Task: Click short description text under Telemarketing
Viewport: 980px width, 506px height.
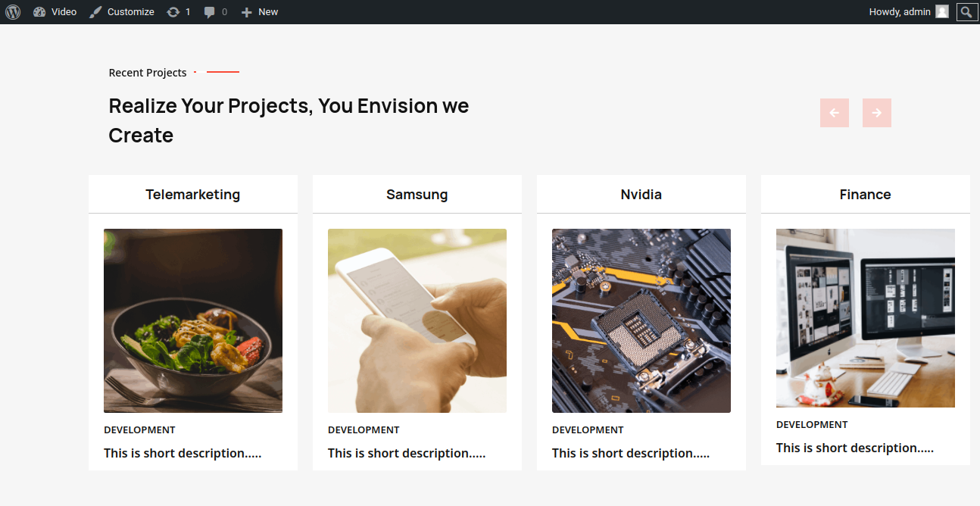Action: [183, 453]
